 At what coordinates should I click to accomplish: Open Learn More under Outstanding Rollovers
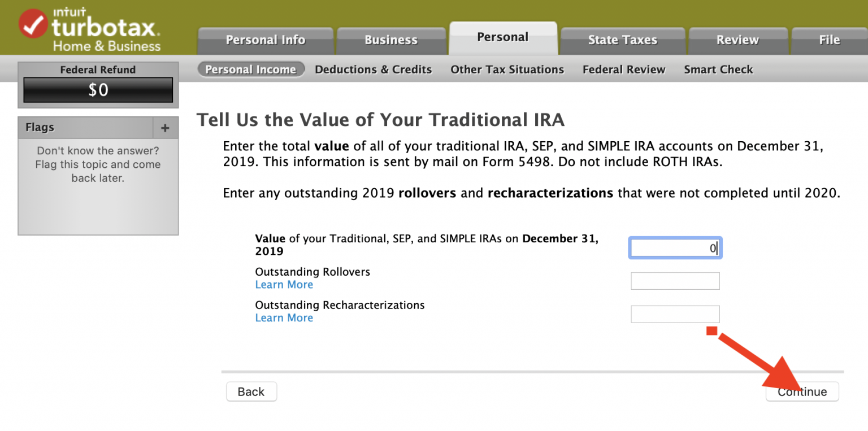pyautogui.click(x=284, y=285)
